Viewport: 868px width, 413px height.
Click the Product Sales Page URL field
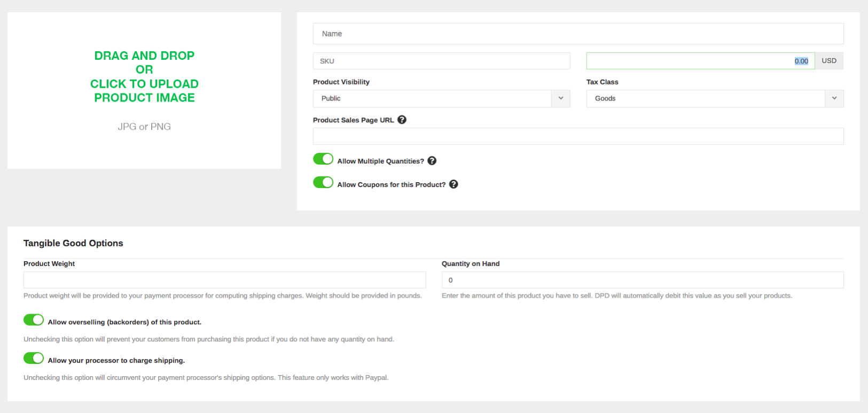(578, 136)
